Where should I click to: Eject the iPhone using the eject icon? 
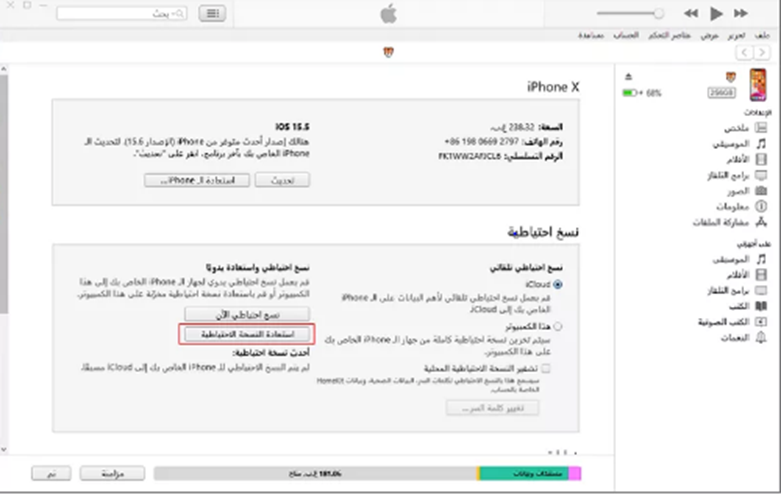click(629, 76)
